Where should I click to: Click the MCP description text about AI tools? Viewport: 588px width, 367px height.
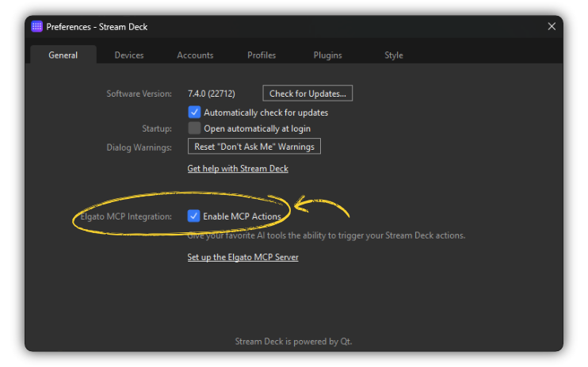coord(326,235)
